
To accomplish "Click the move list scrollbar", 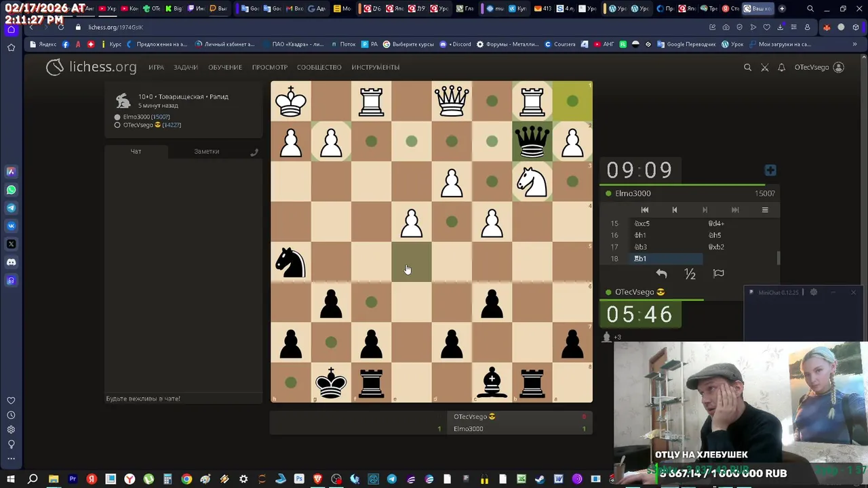I will pyautogui.click(x=778, y=258).
